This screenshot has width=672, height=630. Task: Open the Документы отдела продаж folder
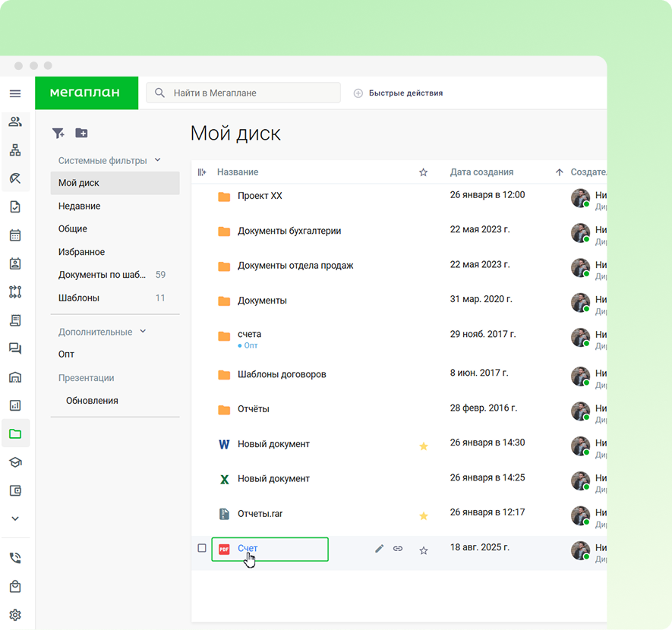coord(295,266)
